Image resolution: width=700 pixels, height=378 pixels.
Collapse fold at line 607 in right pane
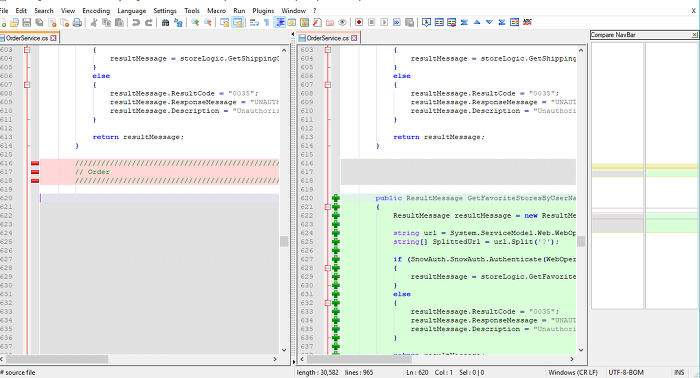[x=328, y=85]
